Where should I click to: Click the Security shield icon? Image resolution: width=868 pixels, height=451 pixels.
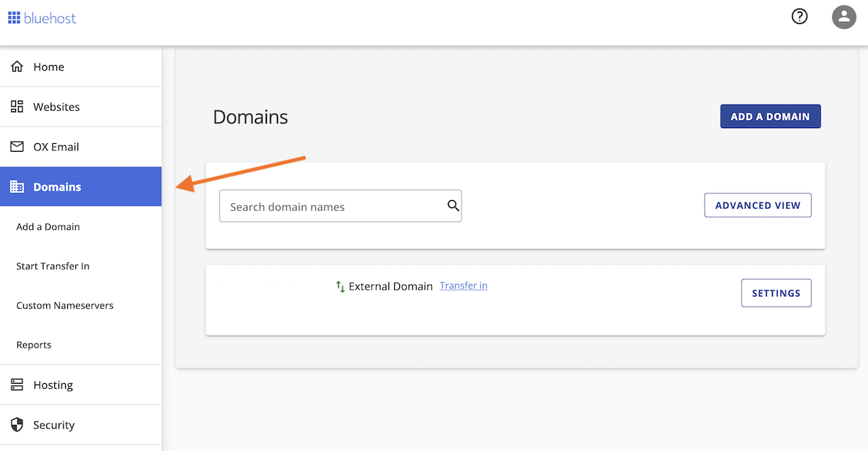[x=17, y=425]
